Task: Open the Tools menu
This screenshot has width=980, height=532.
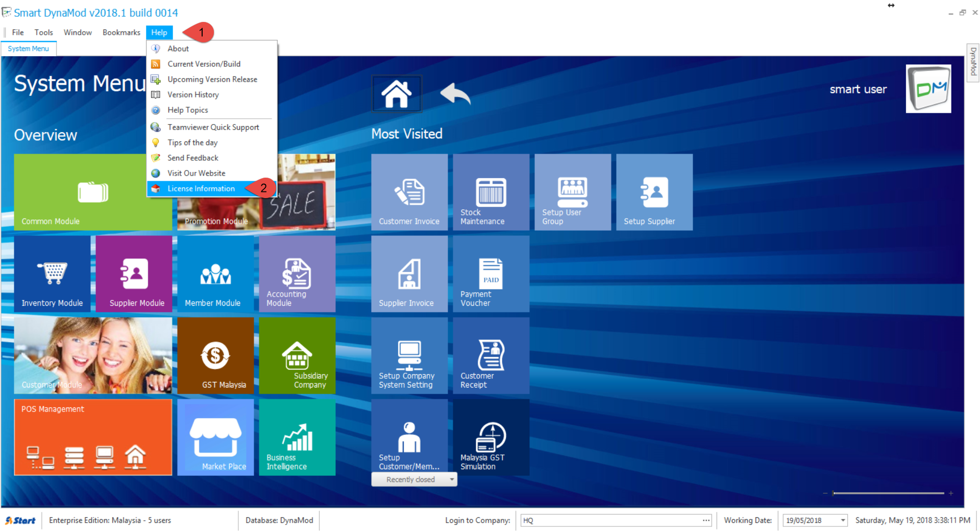Action: click(44, 32)
